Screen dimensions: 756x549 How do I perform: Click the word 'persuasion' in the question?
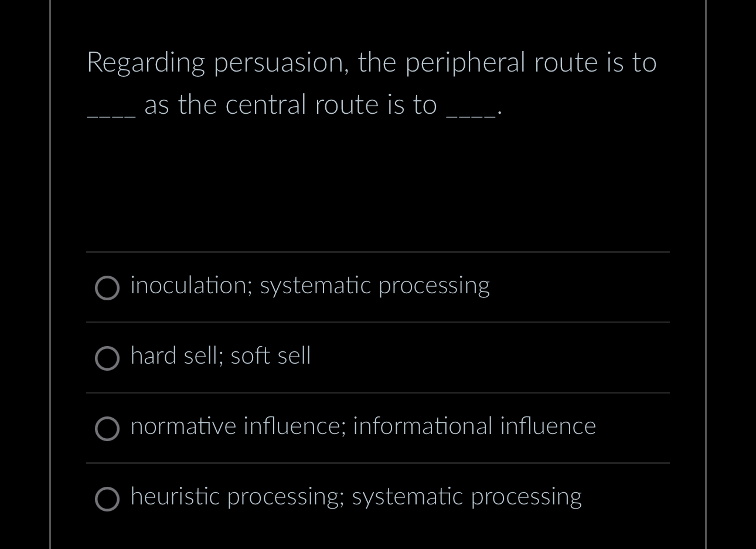pos(277,62)
